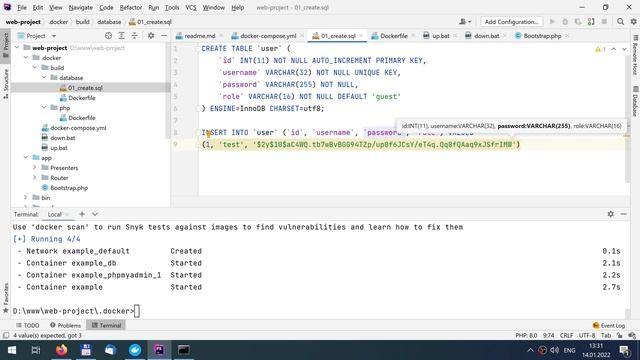Click the Stop square icon in toolbar

(604, 22)
